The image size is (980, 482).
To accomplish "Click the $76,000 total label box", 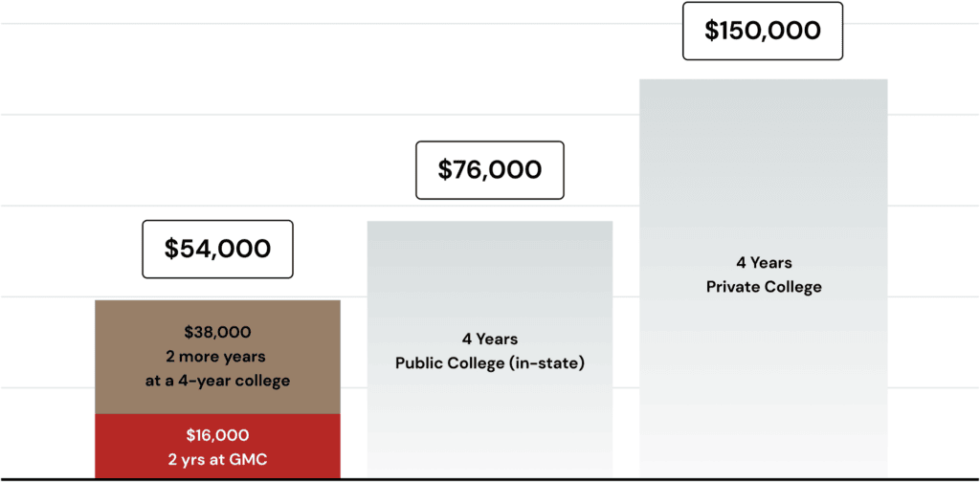I will [x=489, y=170].
